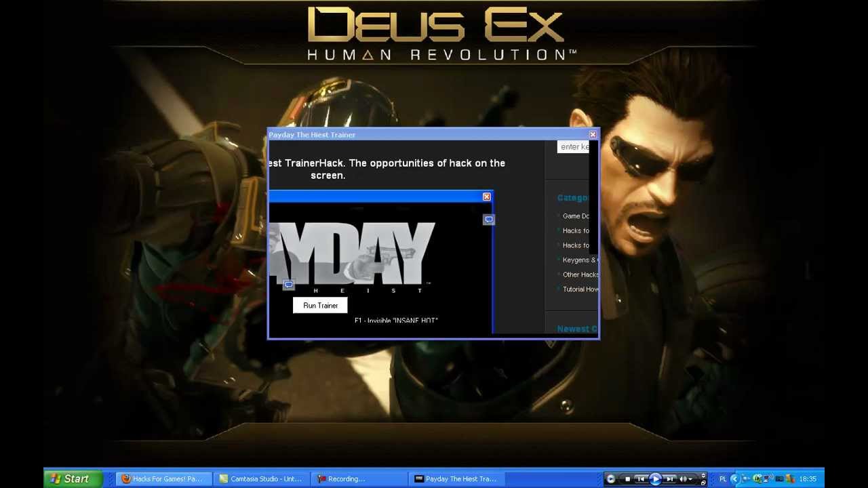
Task: Close the inner Payday trainer panel
Action: point(486,197)
